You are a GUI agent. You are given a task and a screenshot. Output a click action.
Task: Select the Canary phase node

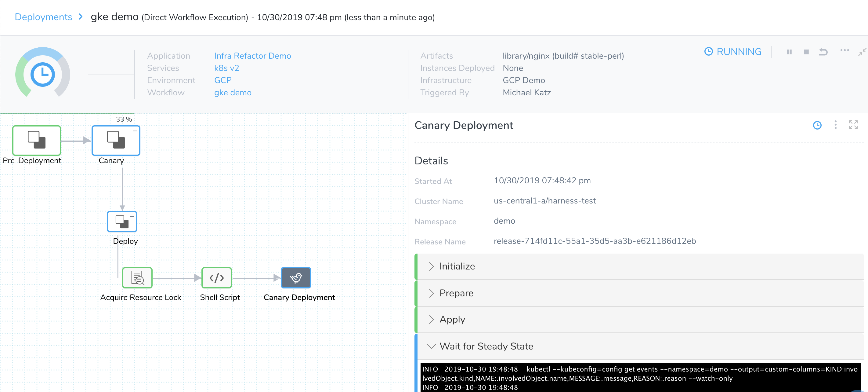coord(116,140)
